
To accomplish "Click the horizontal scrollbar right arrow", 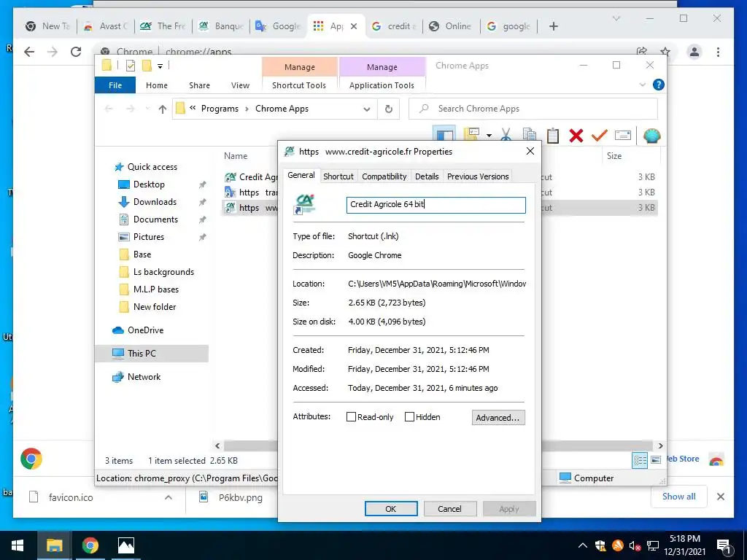I will point(660,446).
